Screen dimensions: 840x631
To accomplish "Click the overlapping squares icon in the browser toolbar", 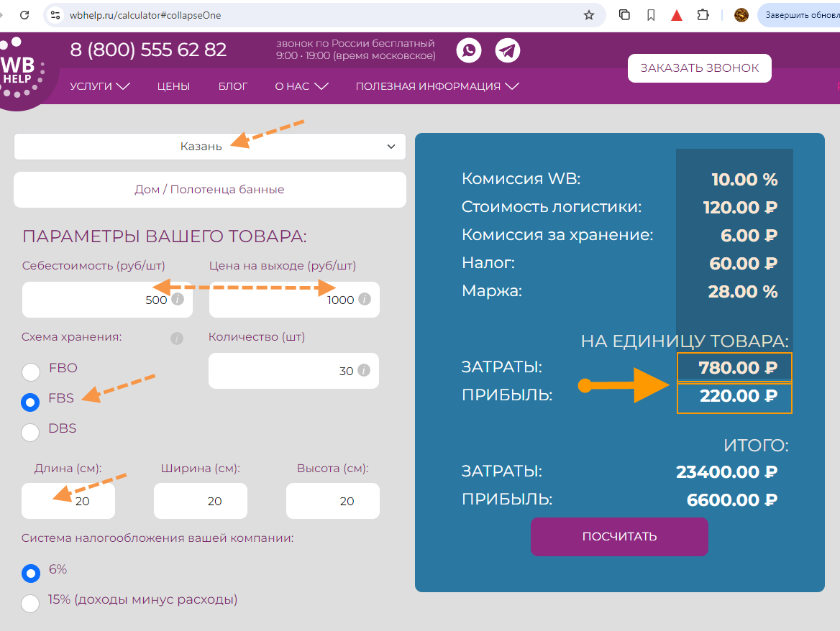I will coord(624,15).
